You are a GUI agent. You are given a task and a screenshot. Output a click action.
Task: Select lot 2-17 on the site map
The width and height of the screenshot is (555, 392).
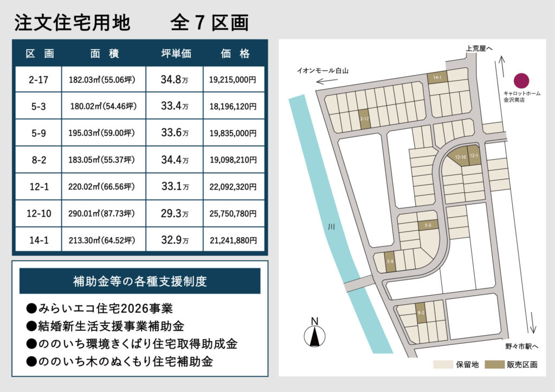pos(365,119)
